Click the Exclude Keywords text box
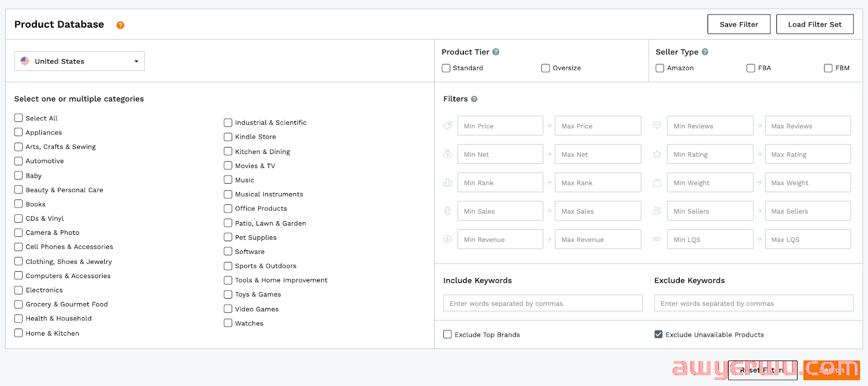Image resolution: width=868 pixels, height=386 pixels. pyautogui.click(x=754, y=303)
